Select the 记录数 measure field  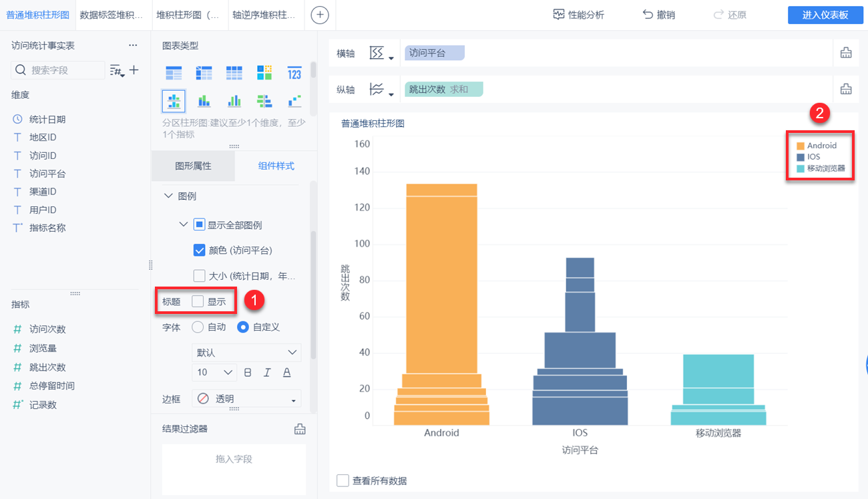click(43, 405)
